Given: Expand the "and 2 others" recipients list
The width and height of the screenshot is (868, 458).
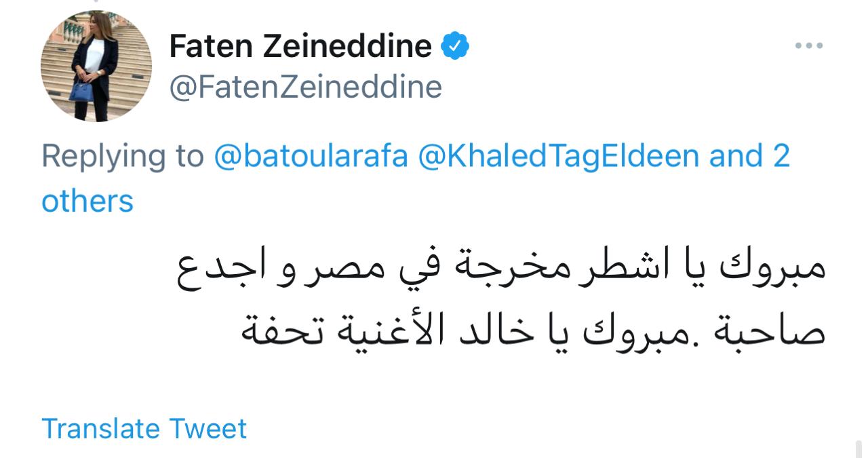Looking at the screenshot, I should pyautogui.click(x=749, y=156).
